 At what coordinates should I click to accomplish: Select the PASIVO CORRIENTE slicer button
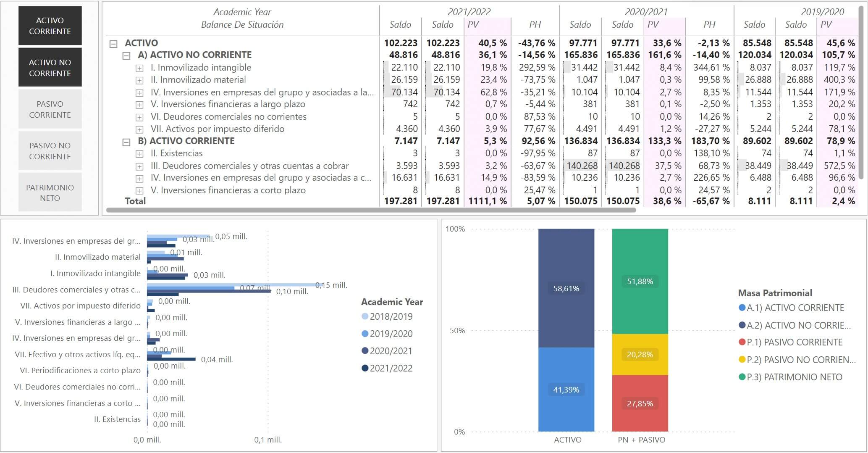pyautogui.click(x=50, y=109)
